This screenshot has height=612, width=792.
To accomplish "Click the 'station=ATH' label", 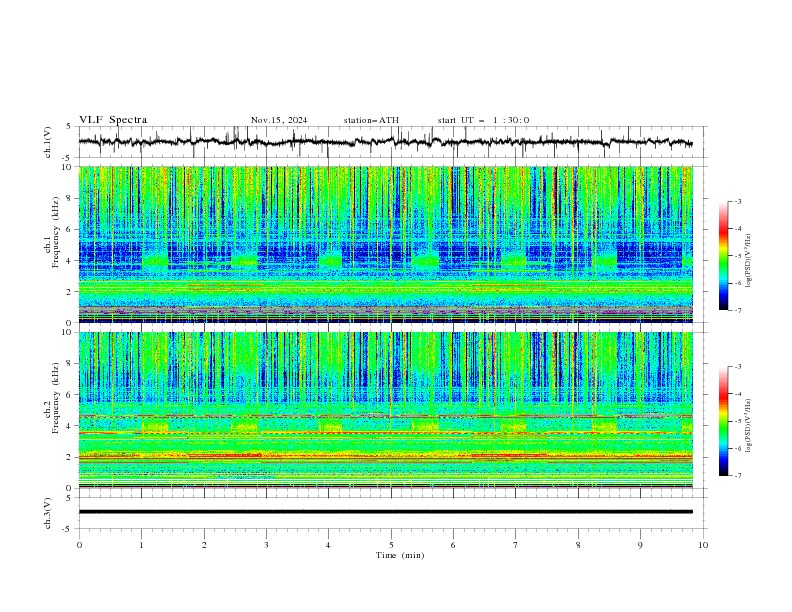I will pyautogui.click(x=371, y=120).
